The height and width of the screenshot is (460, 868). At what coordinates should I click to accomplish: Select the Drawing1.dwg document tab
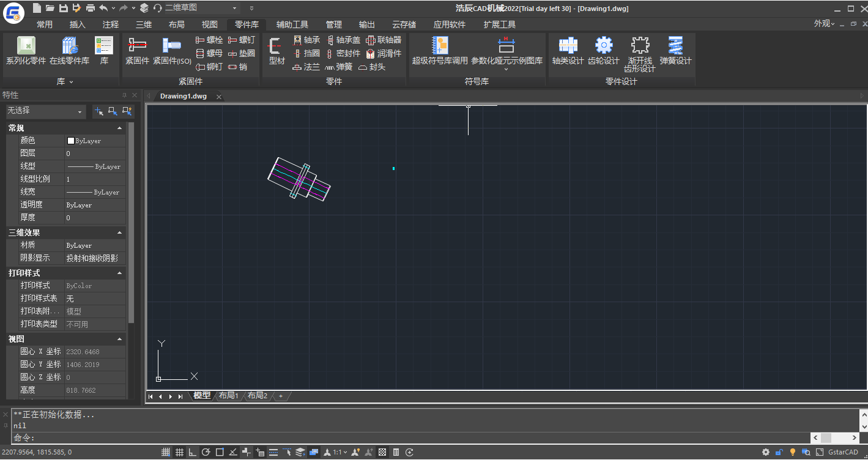pyautogui.click(x=184, y=96)
